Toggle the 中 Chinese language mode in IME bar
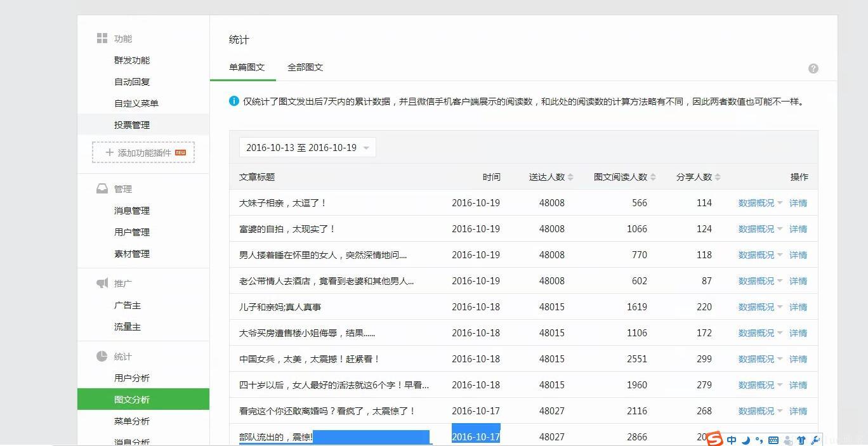 (732, 440)
